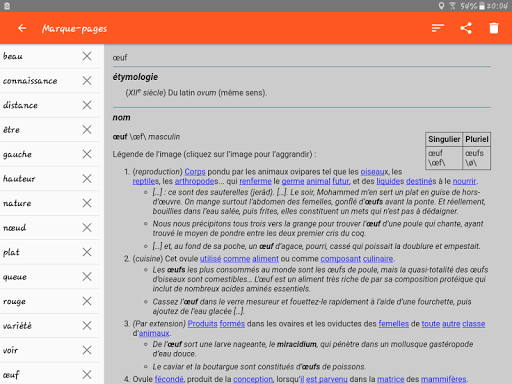
Task: Go back using the arrow icon
Action: (x=22, y=28)
